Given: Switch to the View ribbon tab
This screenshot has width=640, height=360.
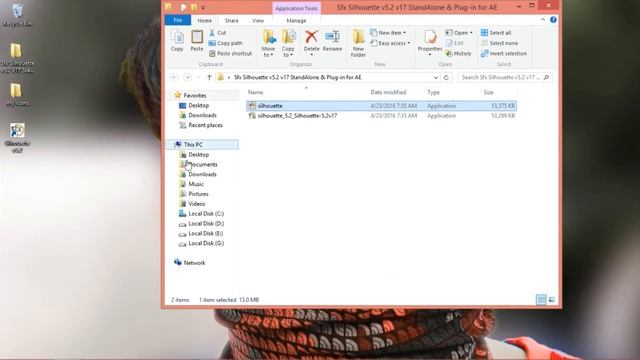Looking at the screenshot, I should 258,20.
